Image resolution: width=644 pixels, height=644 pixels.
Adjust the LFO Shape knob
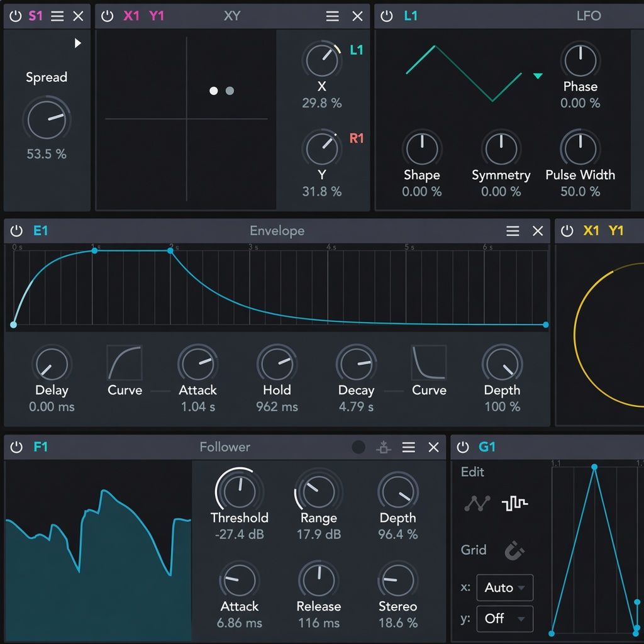click(x=422, y=148)
